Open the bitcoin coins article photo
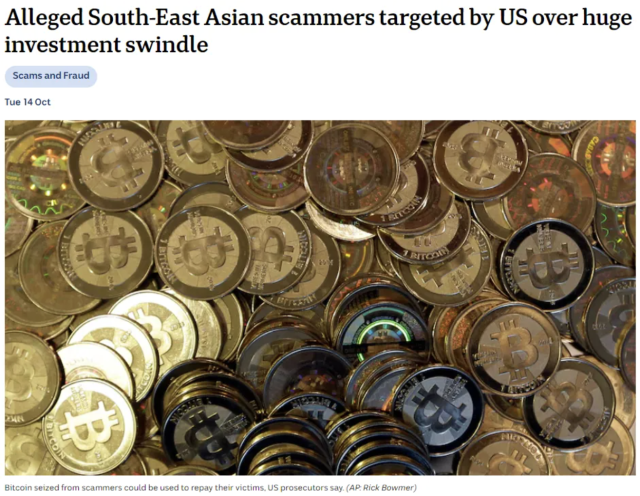The width and height of the screenshot is (640, 496). point(320,297)
